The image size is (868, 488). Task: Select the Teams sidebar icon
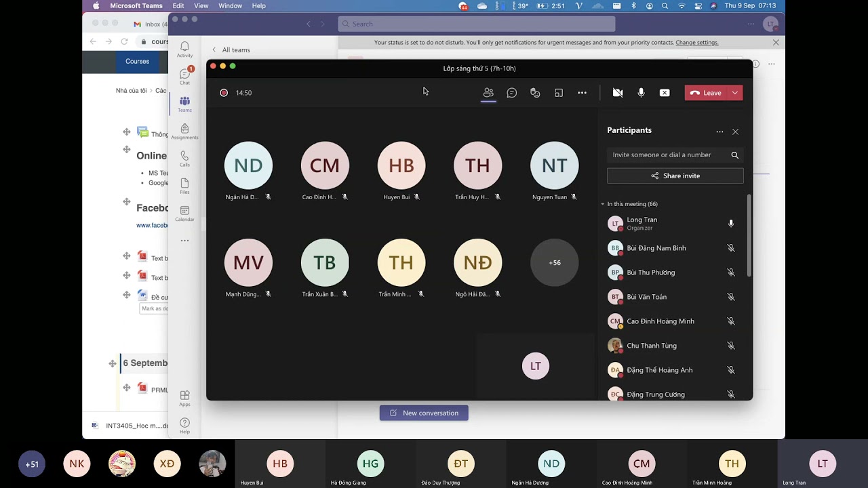pyautogui.click(x=184, y=104)
